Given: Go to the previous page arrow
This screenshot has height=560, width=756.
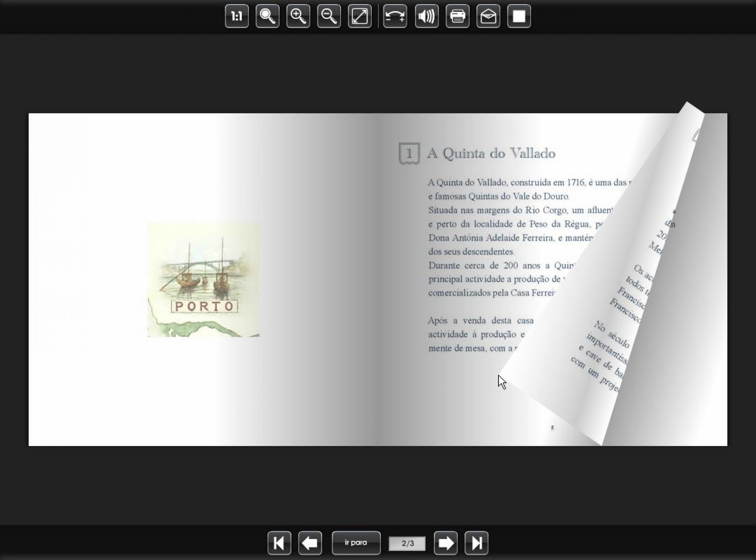Looking at the screenshot, I should pos(310,543).
